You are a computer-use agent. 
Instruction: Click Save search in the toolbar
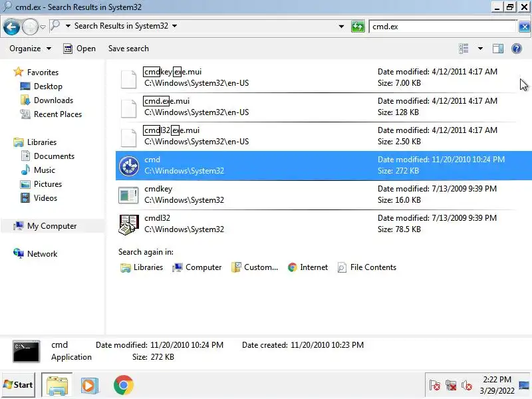(x=128, y=49)
